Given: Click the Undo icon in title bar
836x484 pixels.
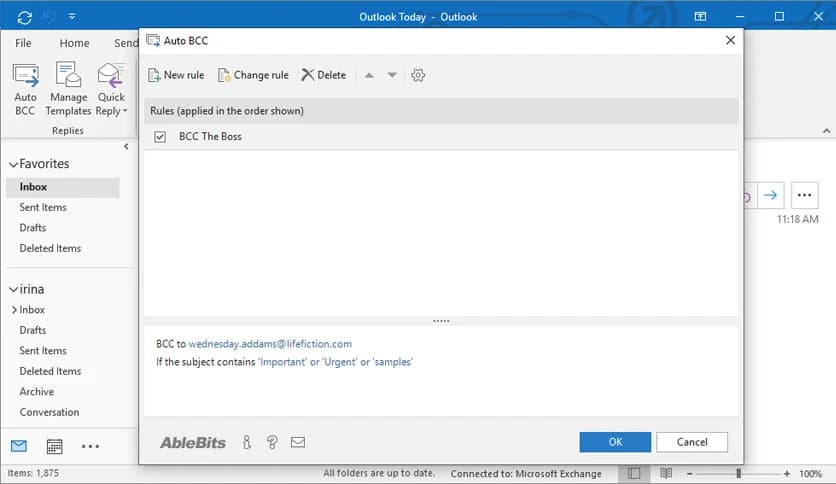Looking at the screenshot, I should click(x=49, y=17).
